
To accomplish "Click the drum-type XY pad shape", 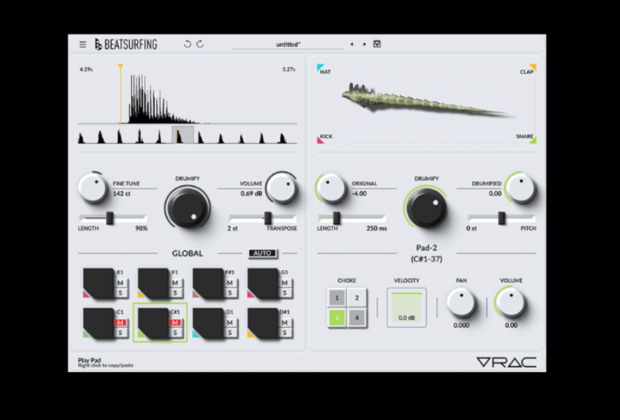I will tap(427, 100).
